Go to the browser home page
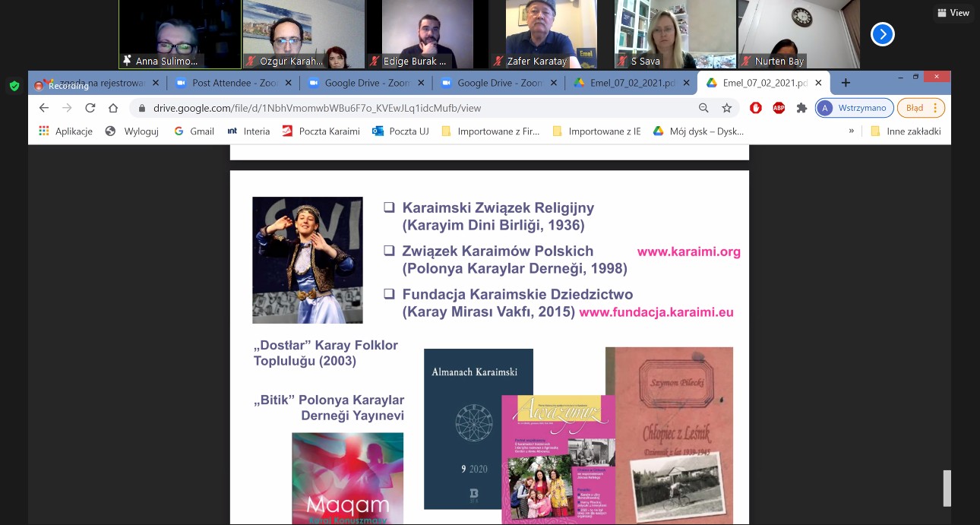 (x=113, y=108)
